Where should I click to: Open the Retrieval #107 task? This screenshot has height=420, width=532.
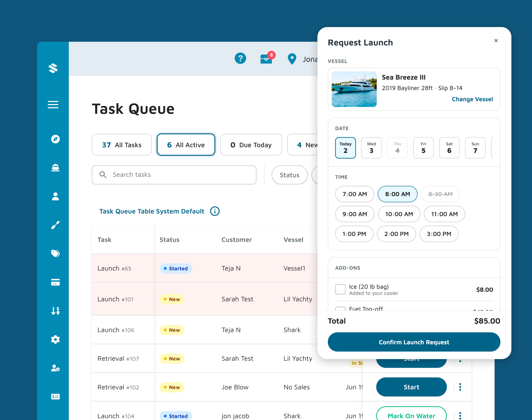118,359
